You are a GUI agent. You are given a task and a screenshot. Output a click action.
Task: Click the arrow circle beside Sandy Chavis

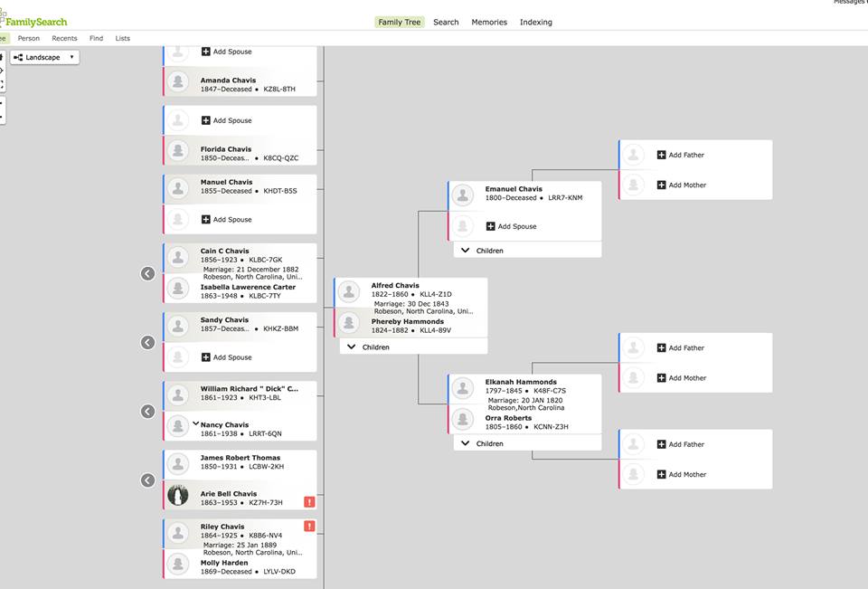click(x=148, y=342)
